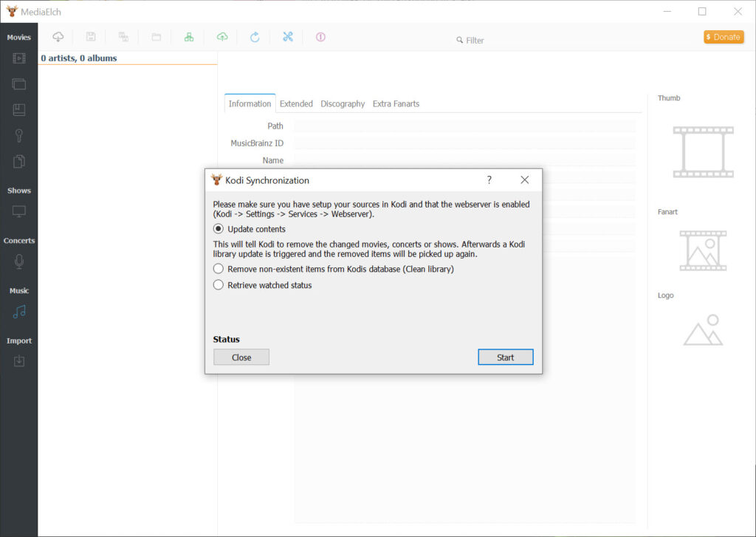Click the Close button in Kodi dialog

[241, 357]
